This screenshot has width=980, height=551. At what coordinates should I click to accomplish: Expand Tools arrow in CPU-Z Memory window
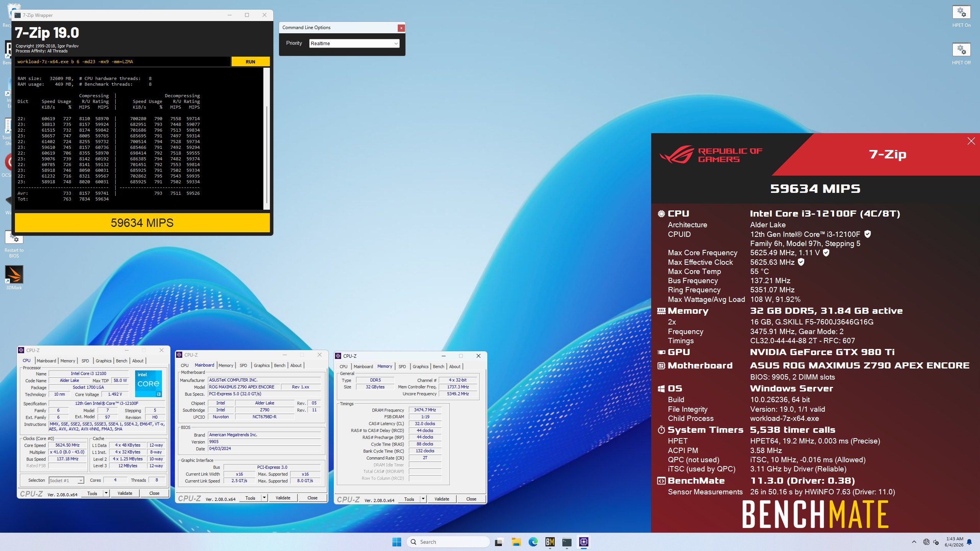point(423,499)
